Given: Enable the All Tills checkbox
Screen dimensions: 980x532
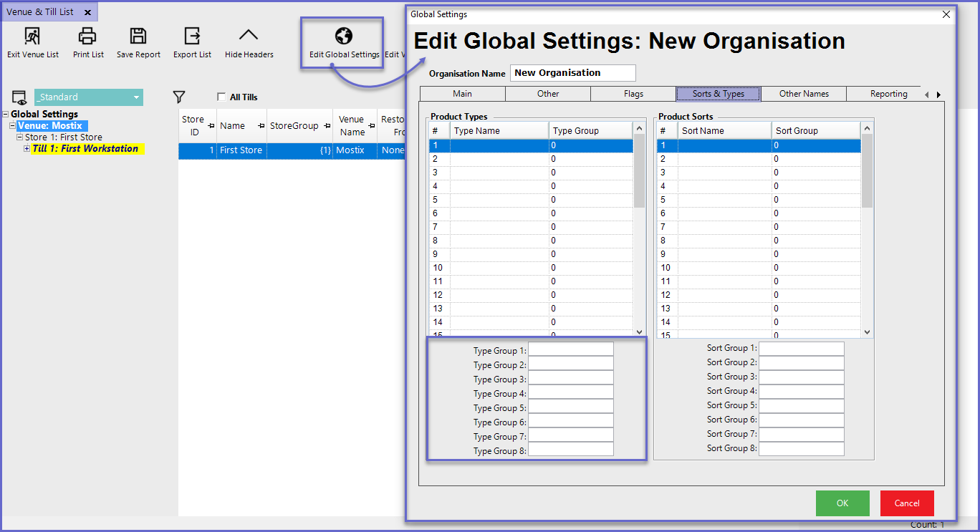Looking at the screenshot, I should [222, 97].
